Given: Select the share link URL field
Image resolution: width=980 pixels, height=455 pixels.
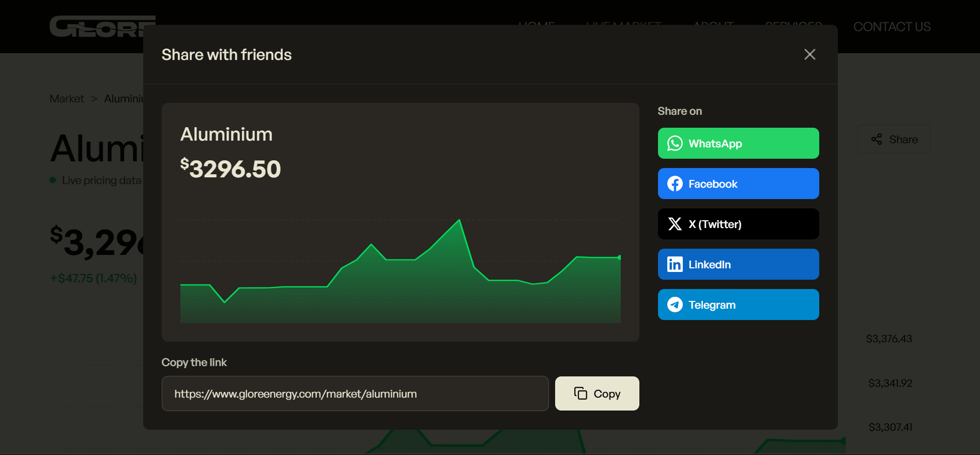Looking at the screenshot, I should (355, 393).
